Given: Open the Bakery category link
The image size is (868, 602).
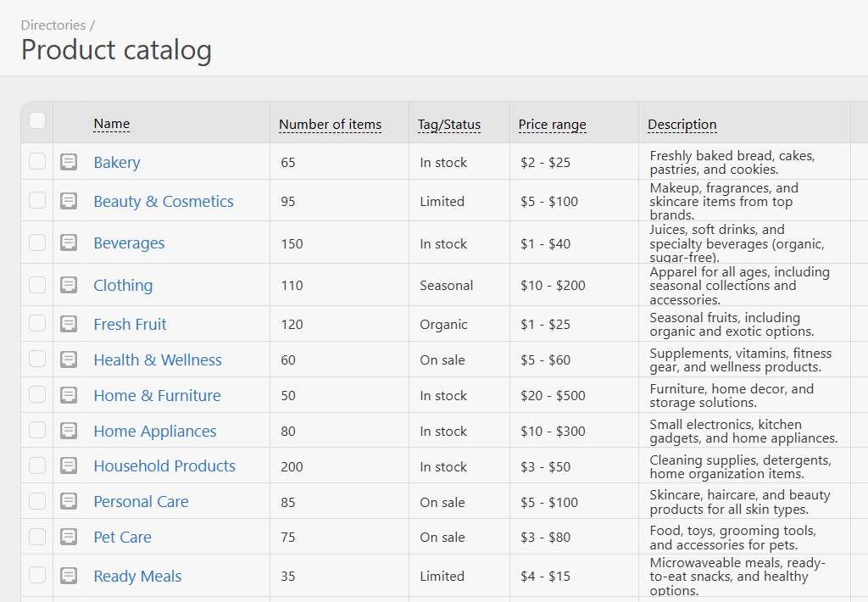Looking at the screenshot, I should pos(117,162).
